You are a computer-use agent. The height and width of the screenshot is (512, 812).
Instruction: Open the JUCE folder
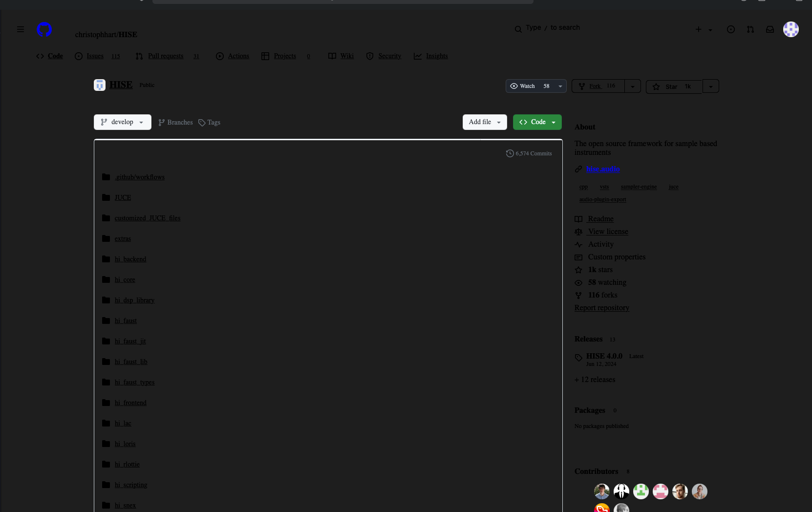123,197
